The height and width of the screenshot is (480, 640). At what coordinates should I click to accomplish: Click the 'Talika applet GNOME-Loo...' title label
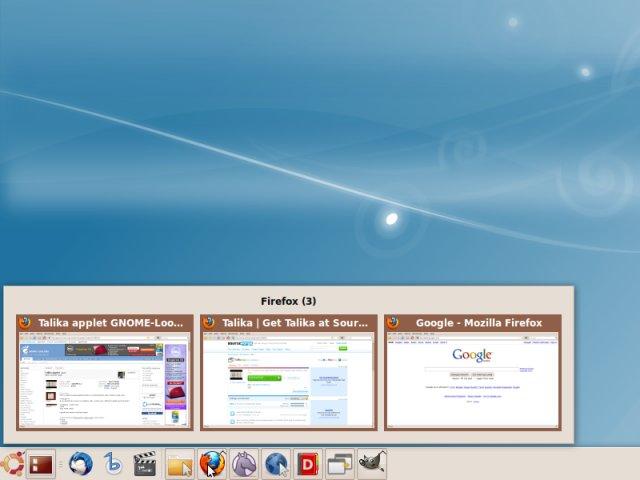[112, 323]
